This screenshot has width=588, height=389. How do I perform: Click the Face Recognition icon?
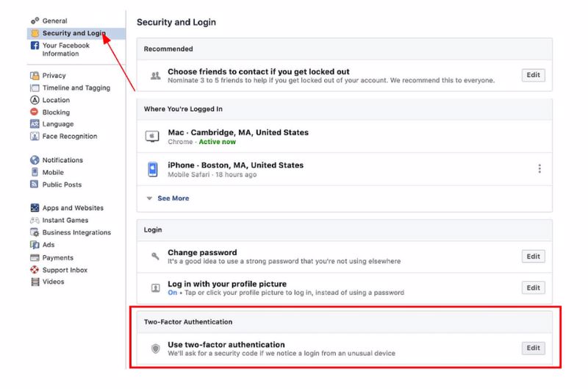35,136
